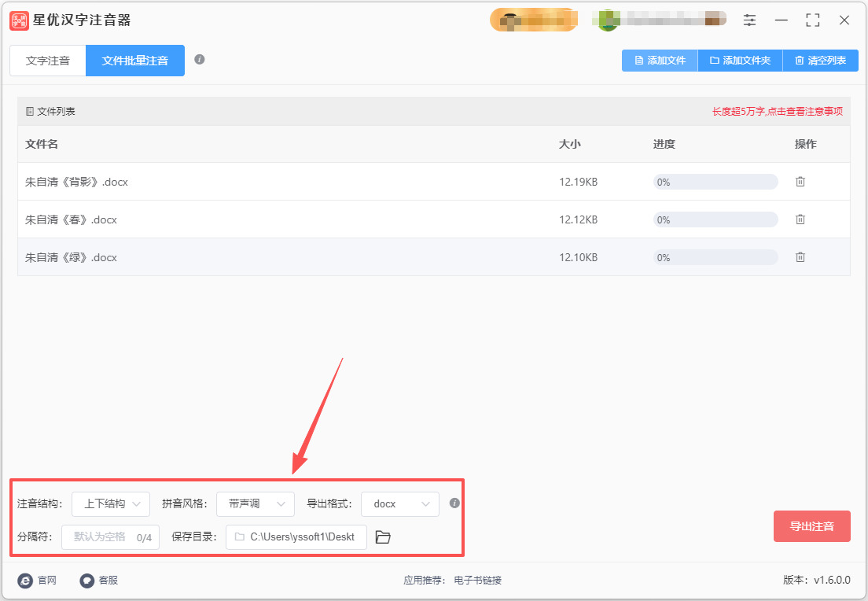868x601 pixels.
Task: Open the 客服 chat icon
Action: [87, 581]
